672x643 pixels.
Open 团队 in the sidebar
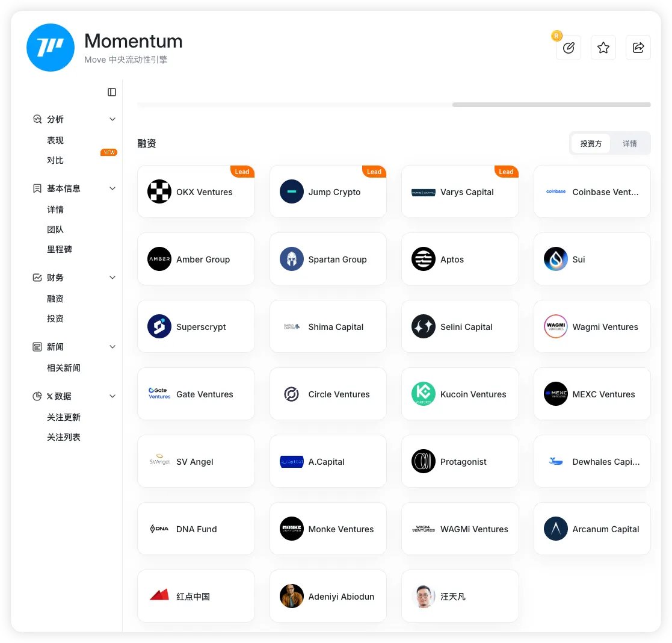[x=55, y=229]
